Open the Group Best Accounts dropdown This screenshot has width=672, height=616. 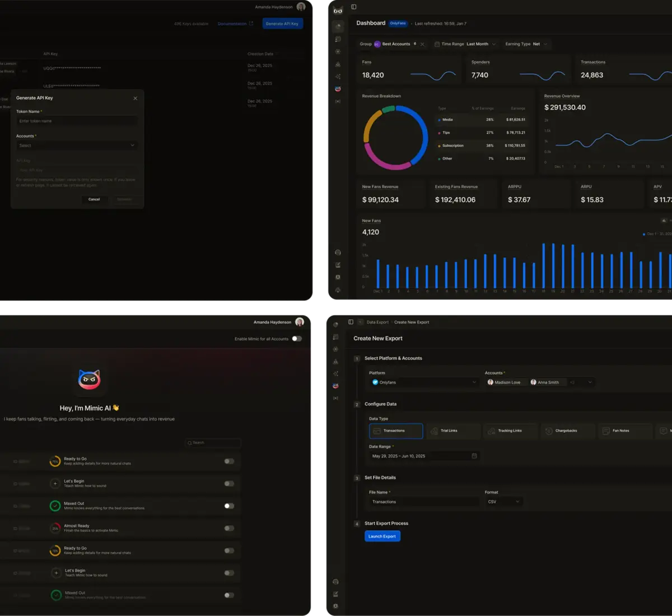point(392,44)
